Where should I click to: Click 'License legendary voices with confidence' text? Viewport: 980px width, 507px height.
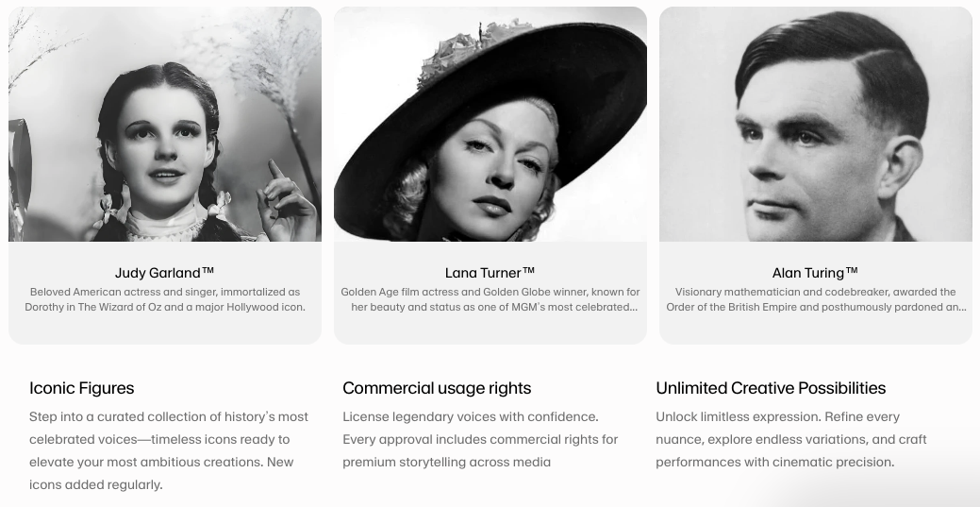click(x=471, y=416)
